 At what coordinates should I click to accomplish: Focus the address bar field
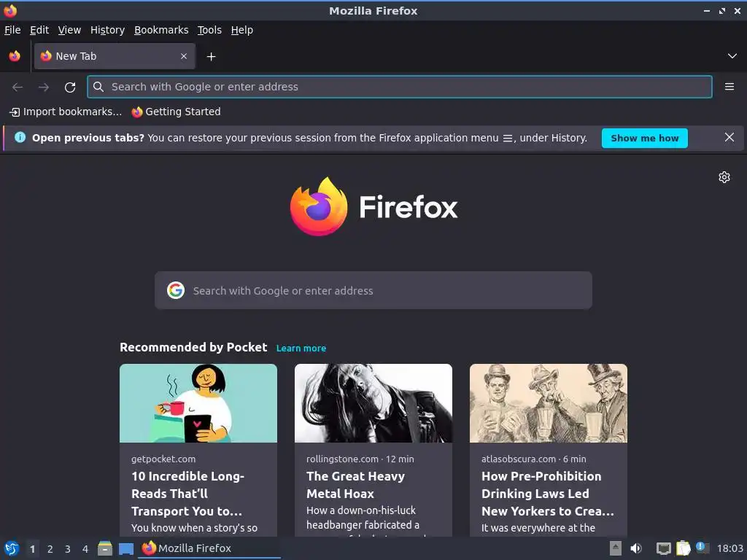point(400,87)
